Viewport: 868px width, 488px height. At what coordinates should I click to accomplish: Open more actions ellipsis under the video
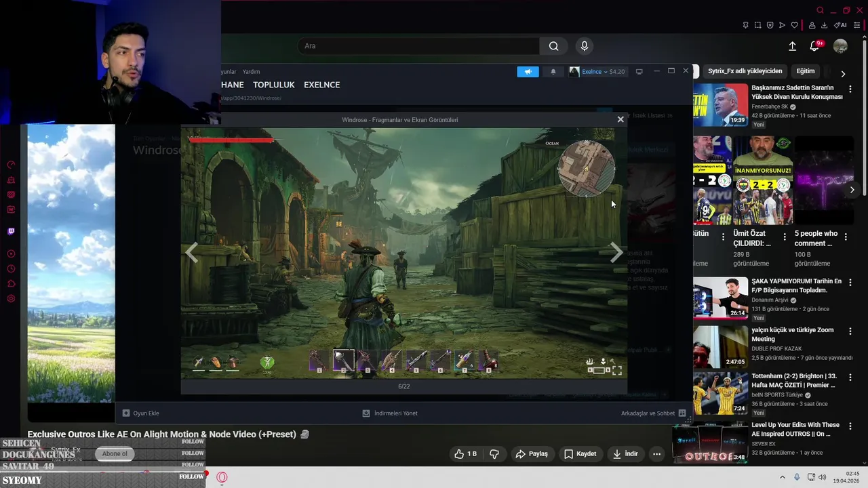point(656,453)
